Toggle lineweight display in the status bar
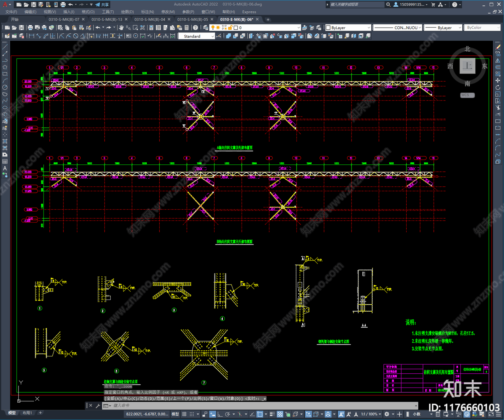 pyautogui.click(x=272, y=414)
